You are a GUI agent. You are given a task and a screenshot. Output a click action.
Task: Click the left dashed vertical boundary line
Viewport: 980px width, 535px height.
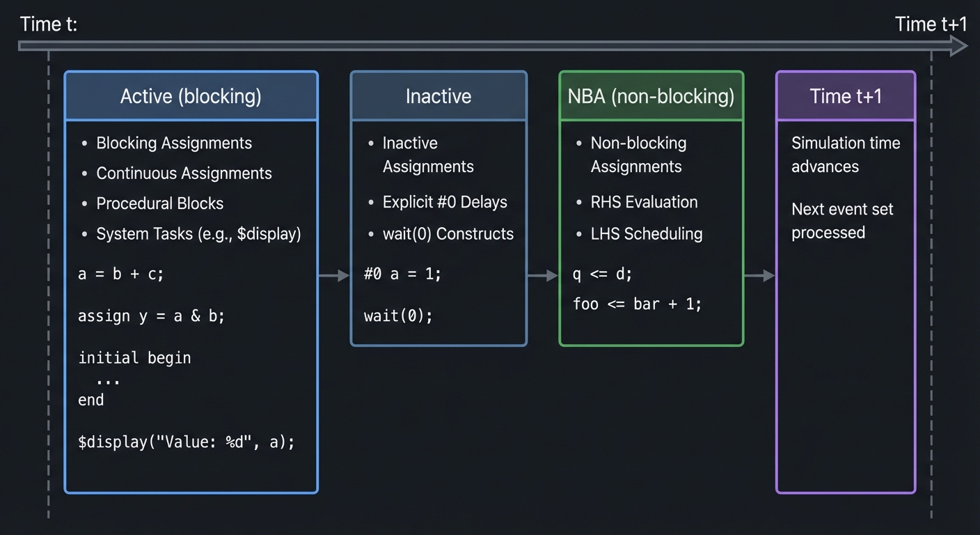(48, 279)
